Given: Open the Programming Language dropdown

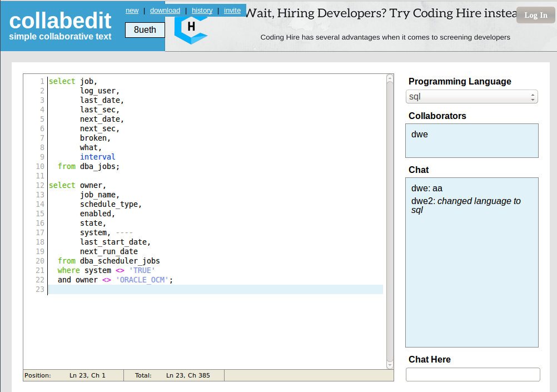Looking at the screenshot, I should tap(471, 97).
